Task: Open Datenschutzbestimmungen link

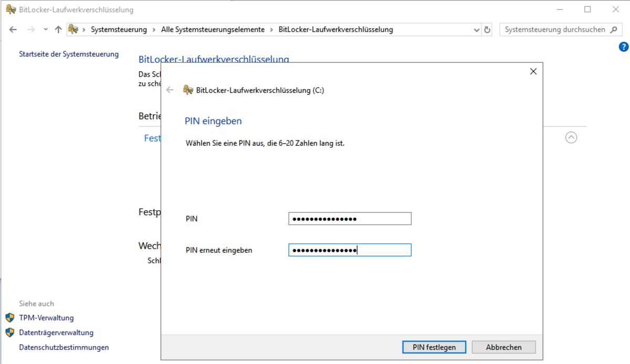Action: [64, 347]
